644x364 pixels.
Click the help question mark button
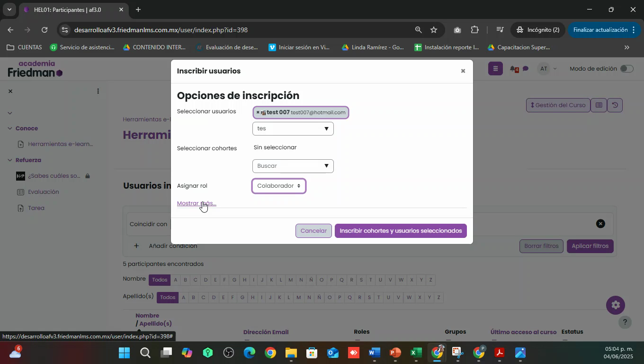(625, 322)
